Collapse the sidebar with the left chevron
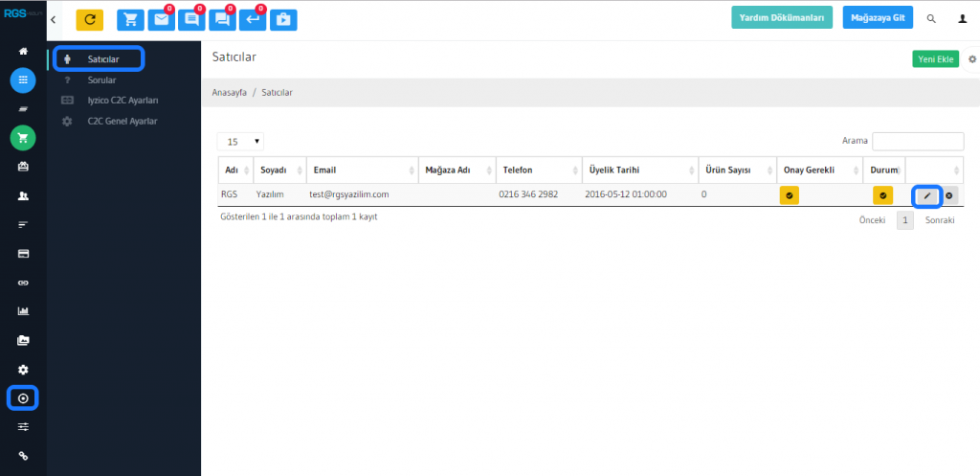Image resolution: width=980 pixels, height=476 pixels. (54, 19)
